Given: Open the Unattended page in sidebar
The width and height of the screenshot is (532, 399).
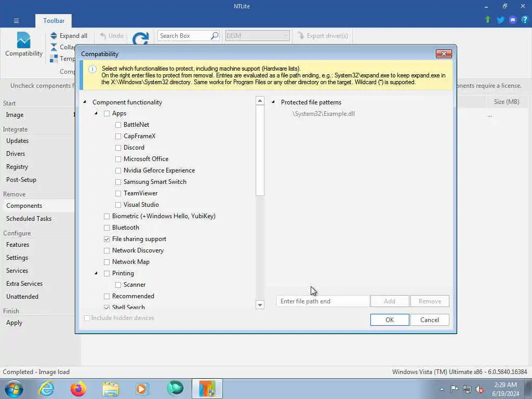Looking at the screenshot, I should coord(22,296).
